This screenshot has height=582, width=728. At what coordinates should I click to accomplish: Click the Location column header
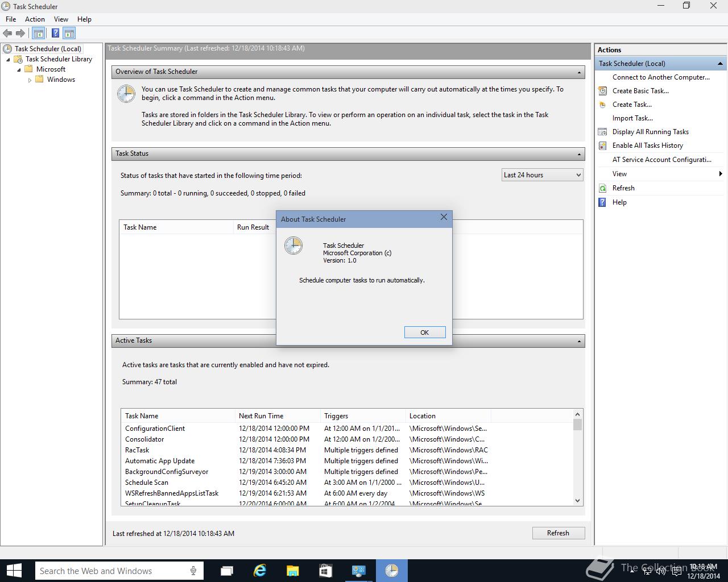coord(448,416)
